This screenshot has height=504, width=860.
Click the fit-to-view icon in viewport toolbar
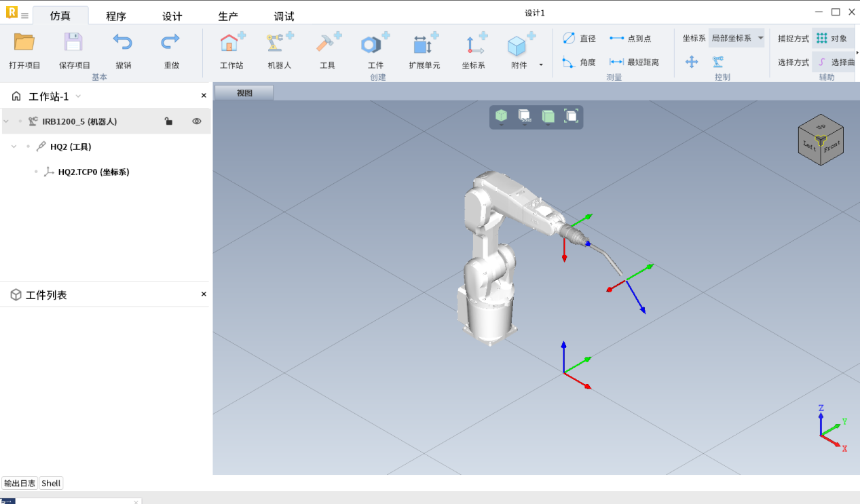pos(571,117)
